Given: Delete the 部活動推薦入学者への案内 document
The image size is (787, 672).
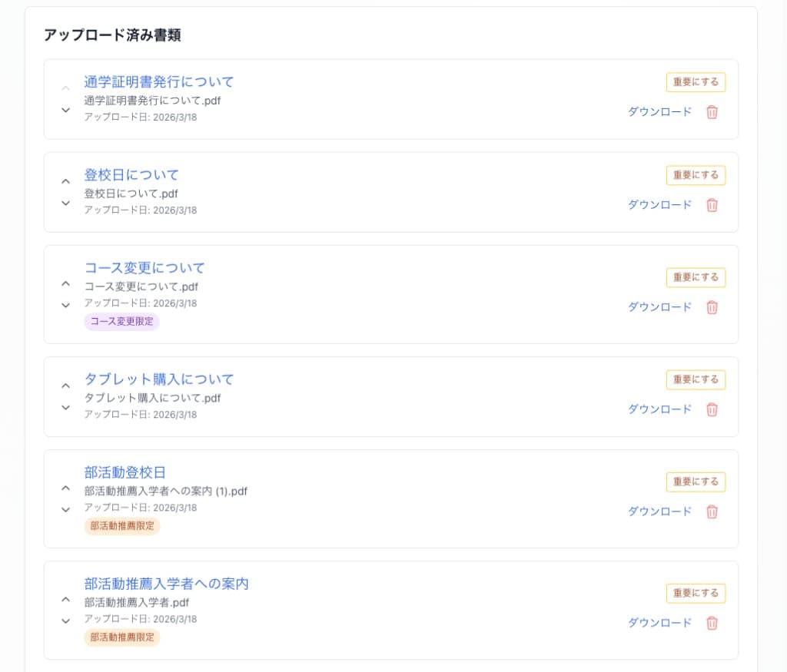Looking at the screenshot, I should [712, 623].
